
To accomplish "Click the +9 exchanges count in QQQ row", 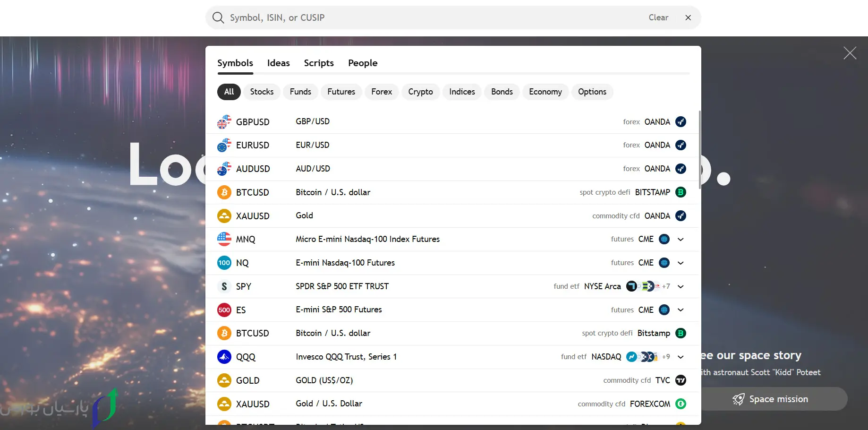I will pyautogui.click(x=666, y=357).
